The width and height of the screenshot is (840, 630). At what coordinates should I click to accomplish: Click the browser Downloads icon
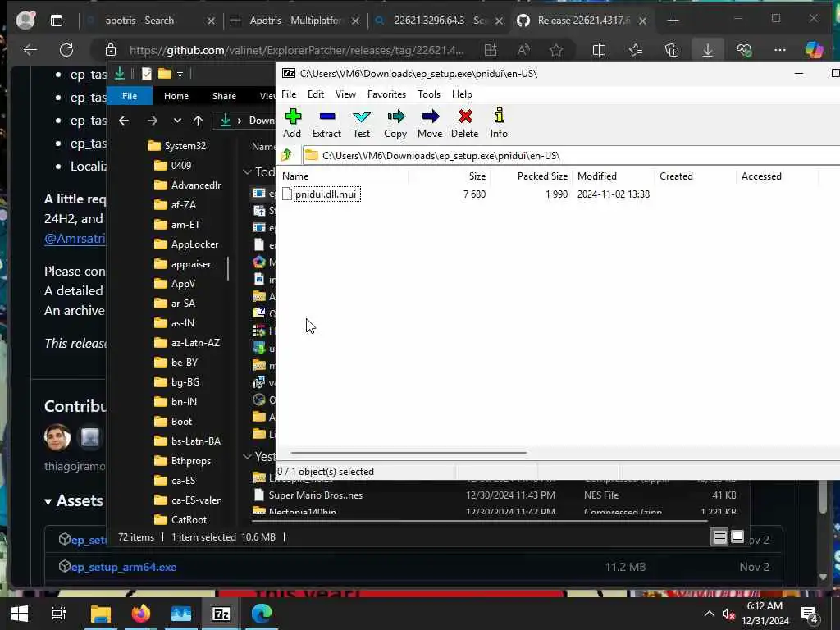(x=708, y=50)
